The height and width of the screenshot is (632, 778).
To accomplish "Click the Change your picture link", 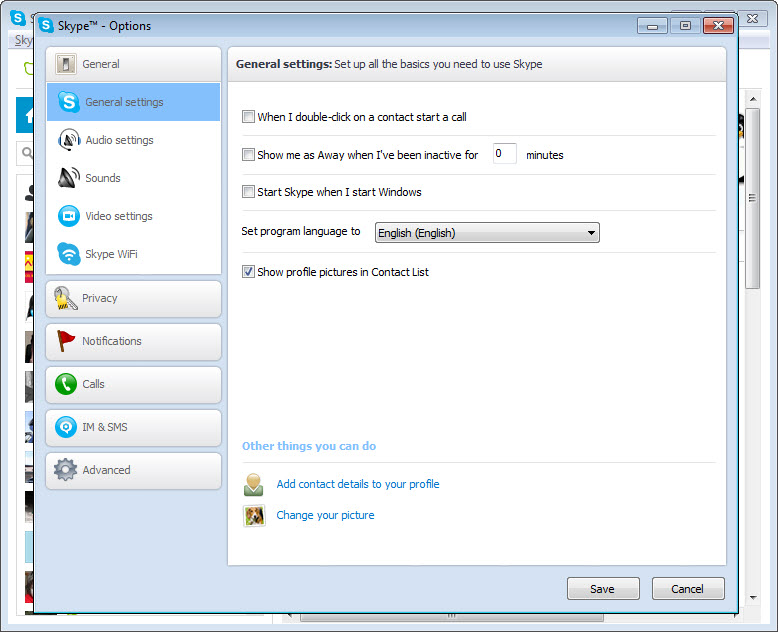I will click(325, 515).
